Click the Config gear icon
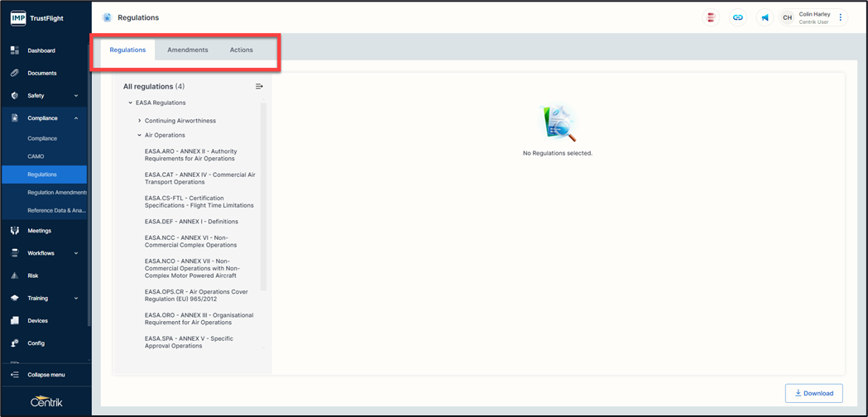 [x=15, y=343]
